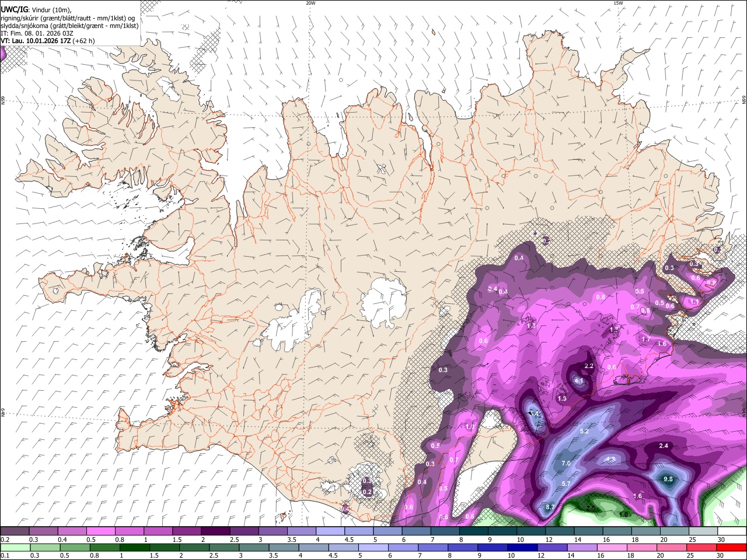Image resolution: width=747 pixels, height=560 pixels.
Task: Click the 'IT: Fim. 08. 01. 2026 03Z' line
Action: point(37,33)
